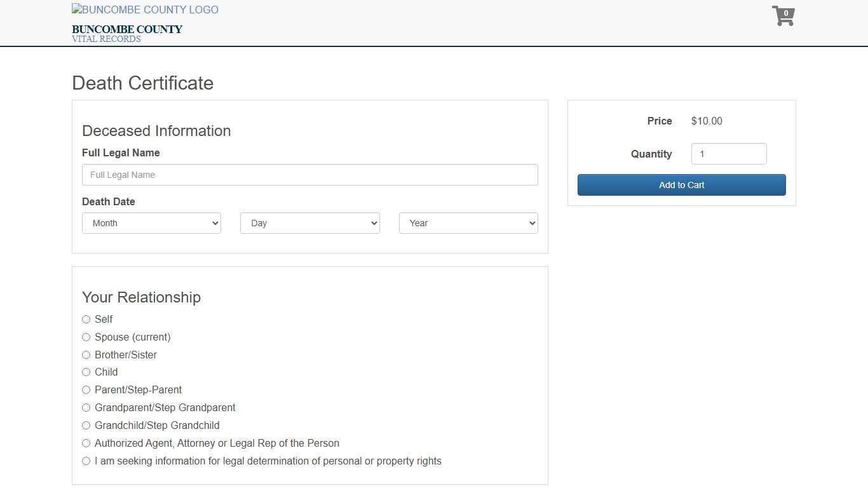Pick the Child relationship radio button

coord(86,372)
